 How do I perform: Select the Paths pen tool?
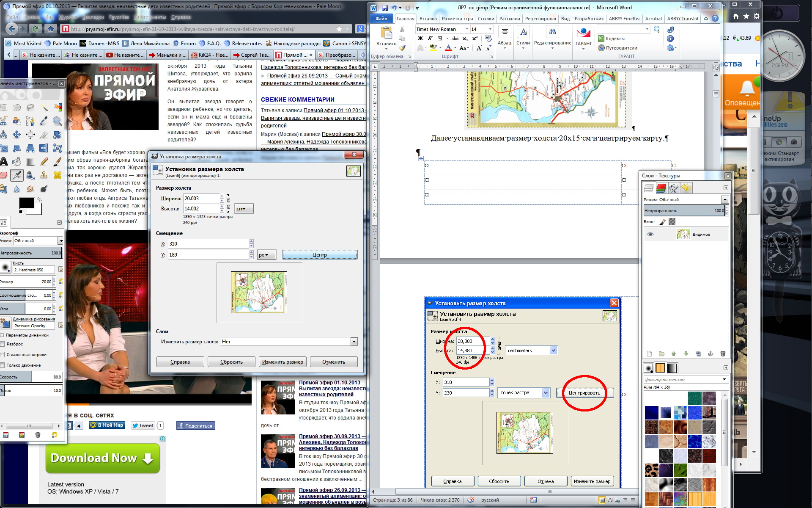click(x=30, y=121)
